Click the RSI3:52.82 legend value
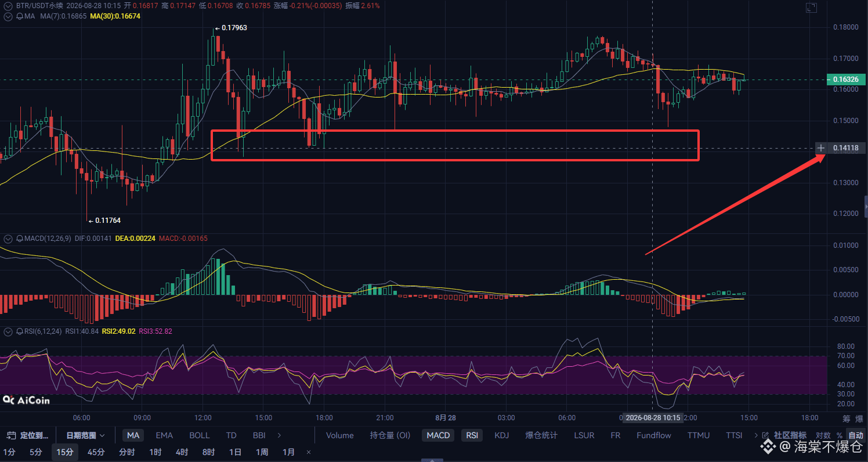Screen dimensions: 868x462 click(155, 332)
